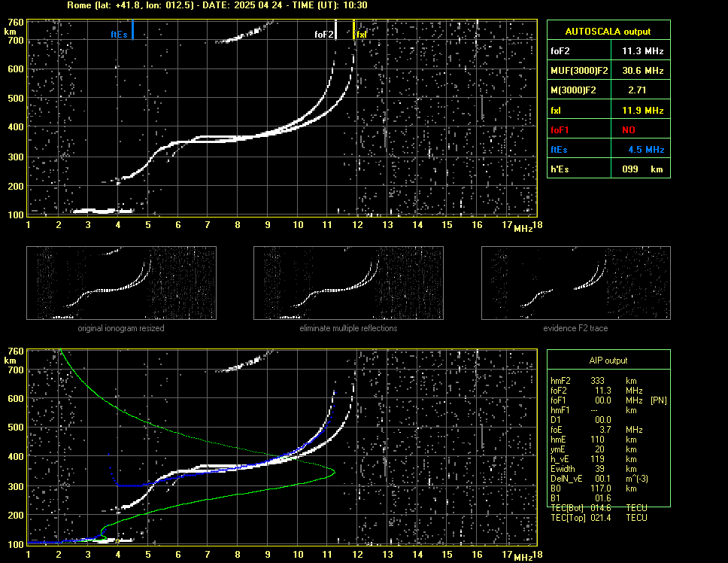
Task: Click the 'evidence F2 trace' caption
Action: (575, 328)
